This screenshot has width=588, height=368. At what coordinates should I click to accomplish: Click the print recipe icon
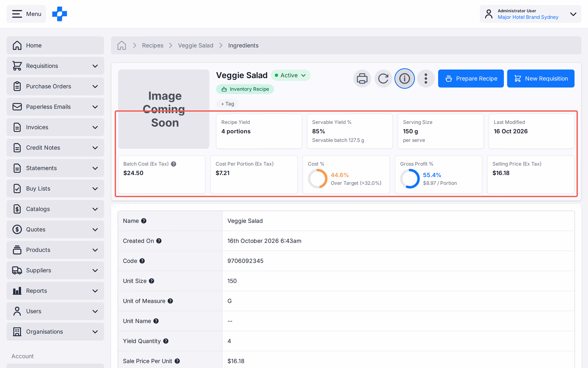[x=362, y=78]
